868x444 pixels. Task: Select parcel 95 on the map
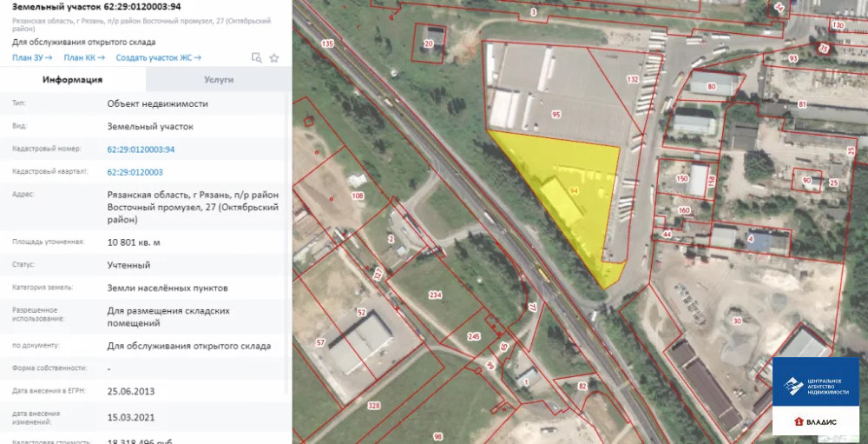(x=556, y=114)
